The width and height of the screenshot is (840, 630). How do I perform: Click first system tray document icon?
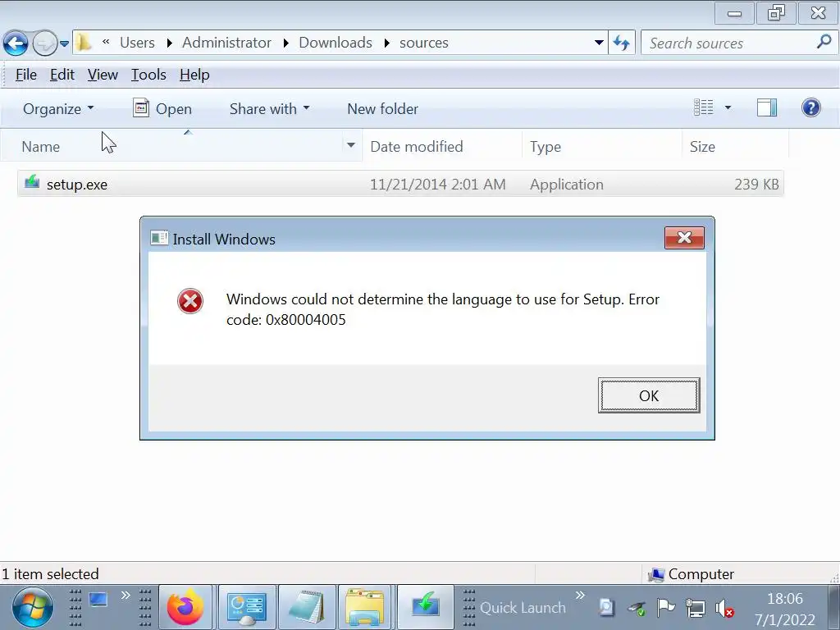tap(606, 607)
